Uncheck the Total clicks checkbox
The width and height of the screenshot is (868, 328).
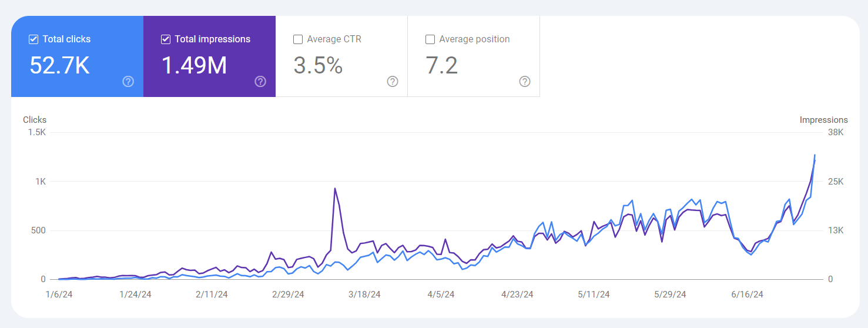pos(33,39)
